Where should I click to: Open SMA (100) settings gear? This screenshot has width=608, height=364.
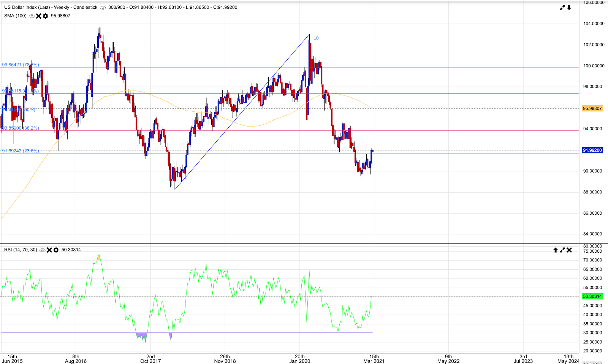click(x=46, y=16)
